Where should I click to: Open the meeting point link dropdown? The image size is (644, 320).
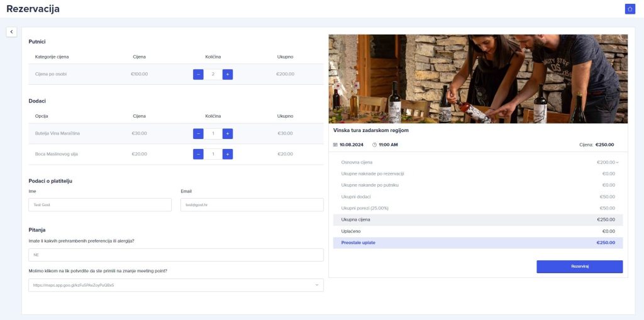[x=176, y=285]
